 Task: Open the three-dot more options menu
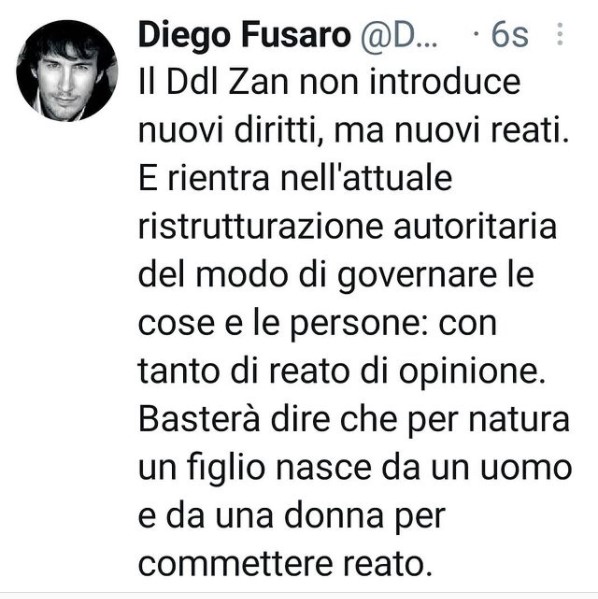560,34
